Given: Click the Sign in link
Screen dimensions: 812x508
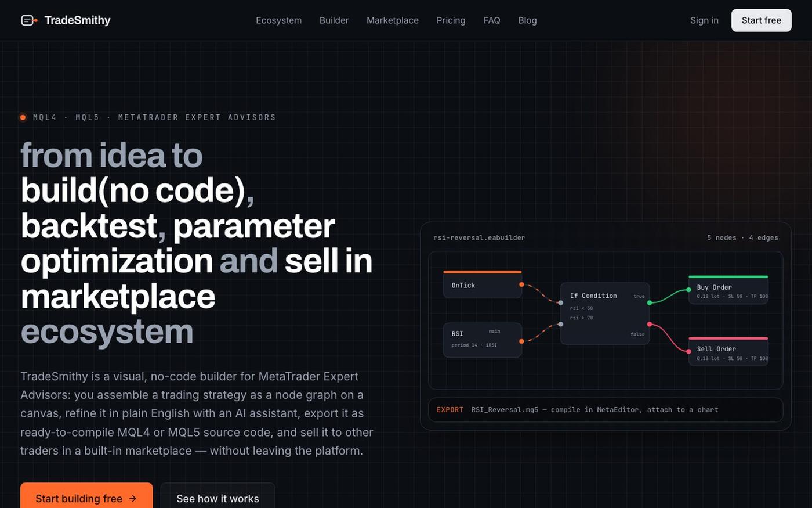Looking at the screenshot, I should (x=704, y=20).
